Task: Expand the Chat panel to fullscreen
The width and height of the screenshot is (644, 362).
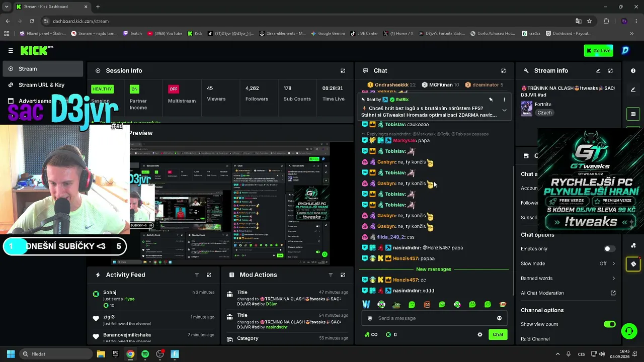Action: pyautogui.click(x=503, y=71)
